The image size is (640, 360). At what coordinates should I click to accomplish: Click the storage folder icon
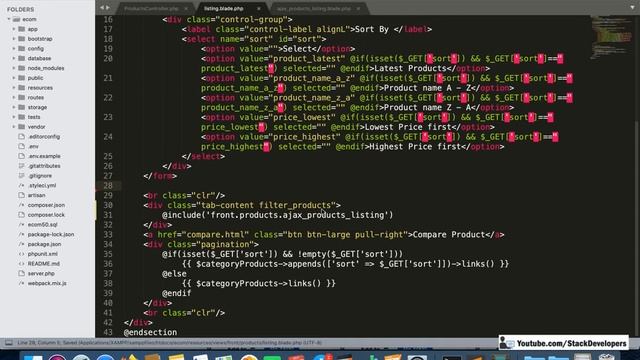22,107
